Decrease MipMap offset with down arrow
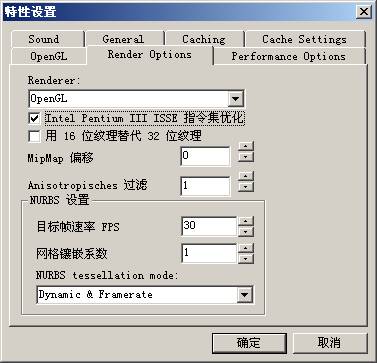This screenshot has height=363, width=377. [x=246, y=157]
